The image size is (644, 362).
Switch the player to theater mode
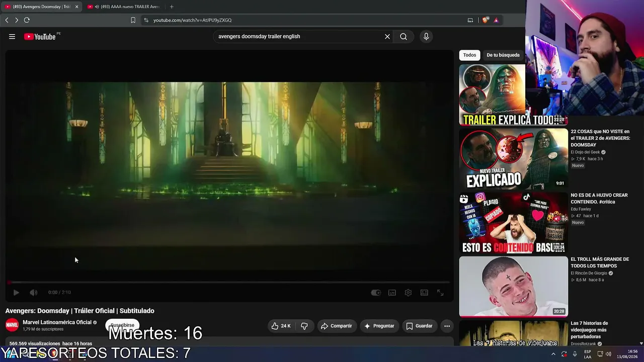point(424,293)
